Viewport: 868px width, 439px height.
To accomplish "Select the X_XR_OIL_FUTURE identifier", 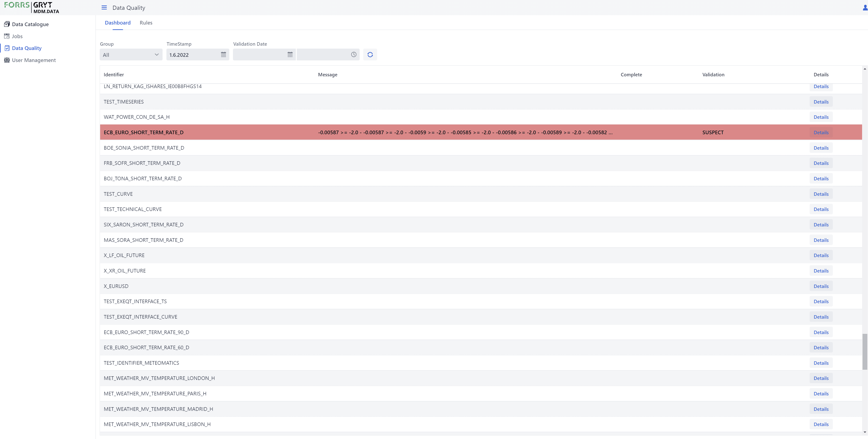I will pos(125,271).
